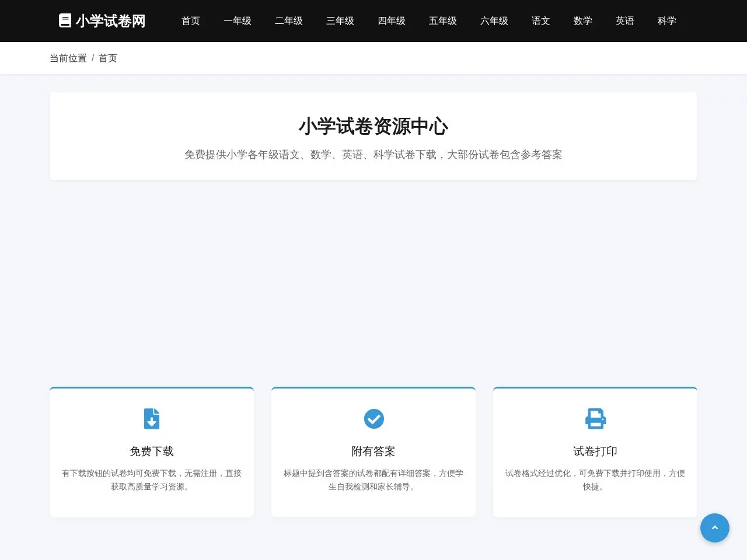The image size is (747, 560).
Task: Select the blue file download icon
Action: pos(152,418)
